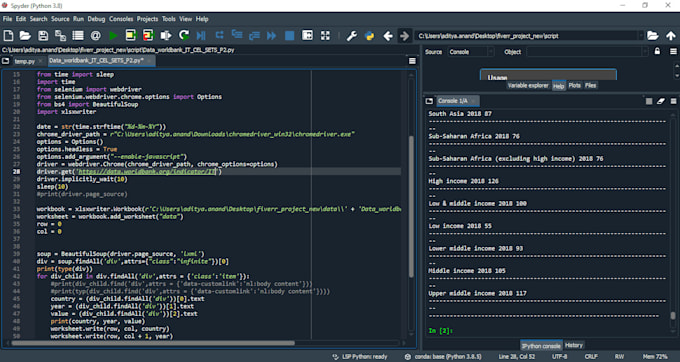
Task: Click the horizontal scrollbar of the code editor
Action: point(153,343)
